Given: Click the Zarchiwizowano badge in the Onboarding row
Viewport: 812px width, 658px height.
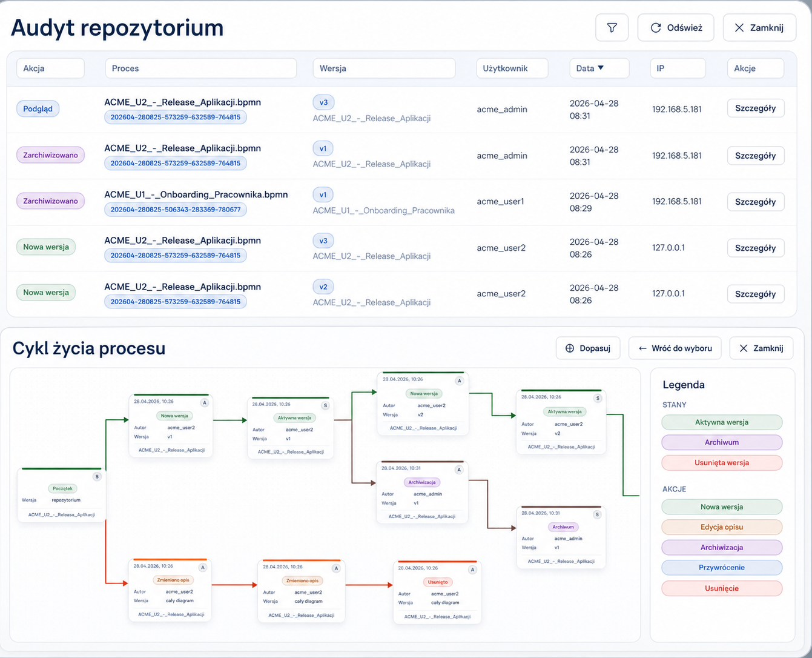Looking at the screenshot, I should pyautogui.click(x=50, y=201).
